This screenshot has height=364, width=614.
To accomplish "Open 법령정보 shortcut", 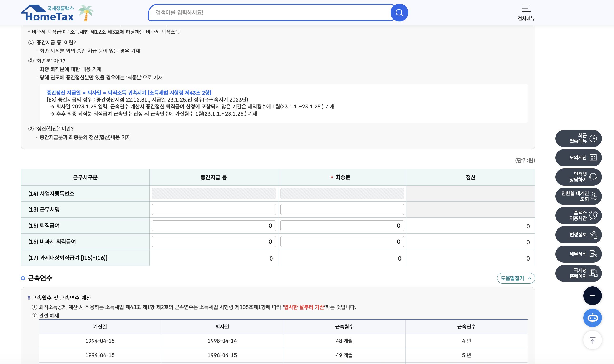I will [578, 235].
